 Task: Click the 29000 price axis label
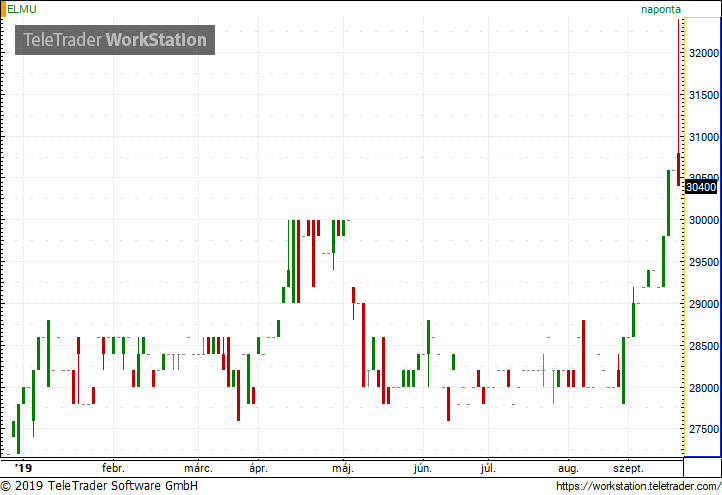(x=704, y=304)
